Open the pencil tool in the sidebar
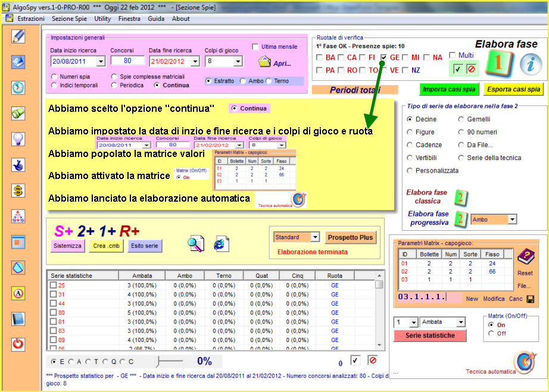Viewport: 549px width, 392px height. pyautogui.click(x=18, y=36)
